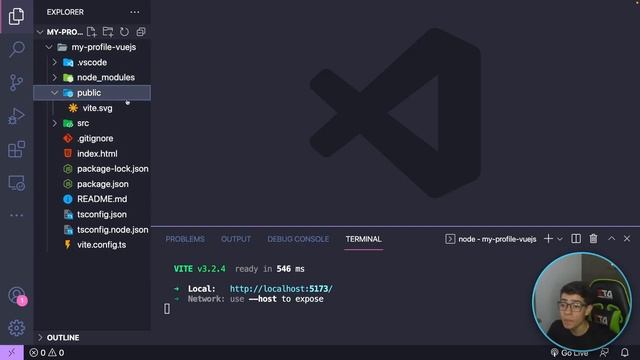Show additional activity bar views
The image size is (640, 360).
tap(16, 215)
